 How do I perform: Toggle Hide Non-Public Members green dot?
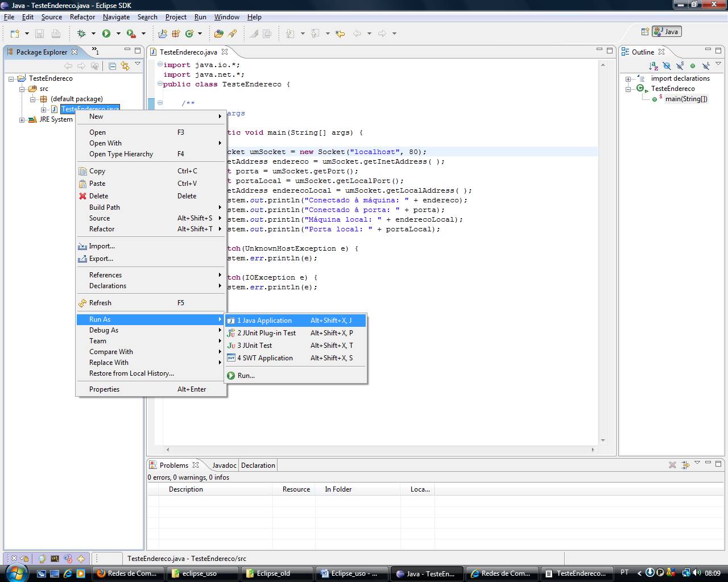693,66
